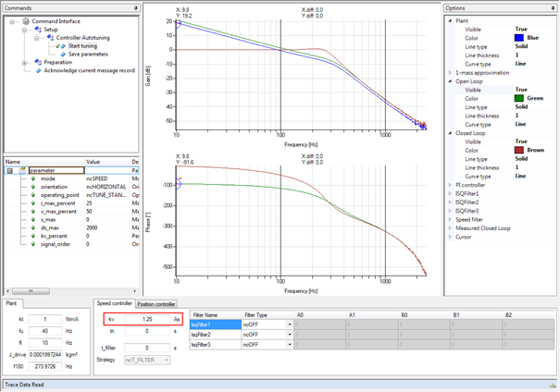560x392 pixels.
Task: Click the t_filter input field
Action: (147, 348)
